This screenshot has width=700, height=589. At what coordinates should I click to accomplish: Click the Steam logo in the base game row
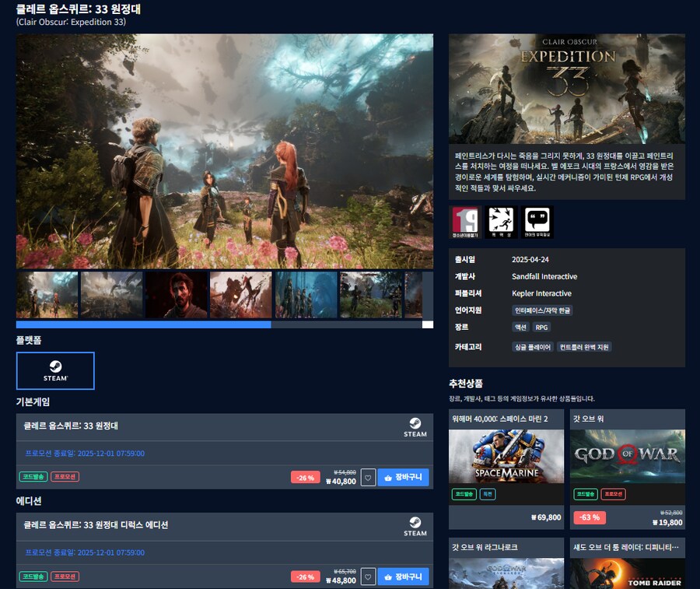(x=415, y=427)
